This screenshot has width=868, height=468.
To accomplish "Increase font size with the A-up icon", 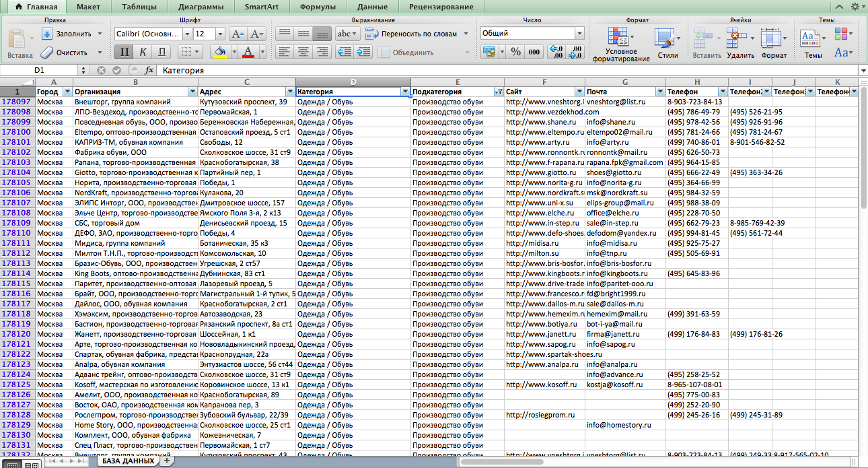I will (237, 34).
